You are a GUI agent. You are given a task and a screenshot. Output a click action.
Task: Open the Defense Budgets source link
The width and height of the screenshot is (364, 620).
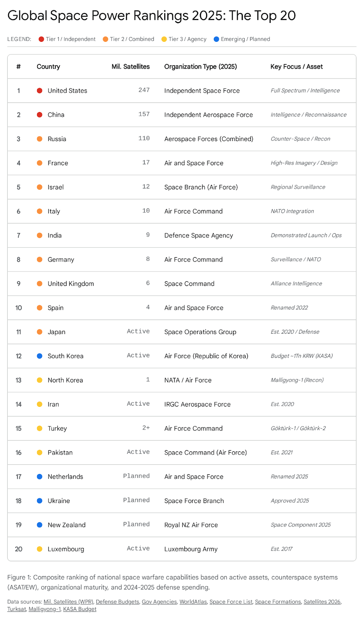point(117,602)
